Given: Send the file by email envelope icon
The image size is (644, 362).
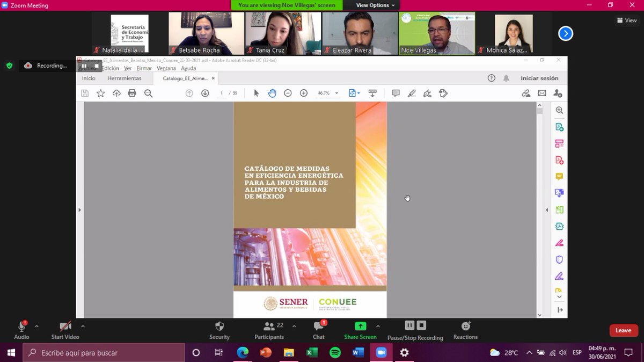Looking at the screenshot, I should [542, 93].
